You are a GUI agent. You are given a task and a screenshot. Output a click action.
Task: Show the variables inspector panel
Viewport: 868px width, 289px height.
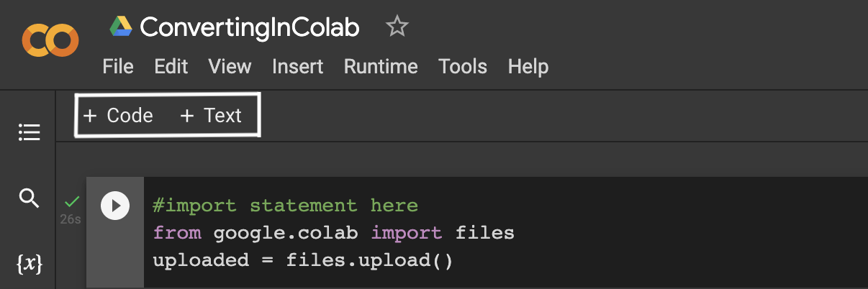[x=29, y=265]
